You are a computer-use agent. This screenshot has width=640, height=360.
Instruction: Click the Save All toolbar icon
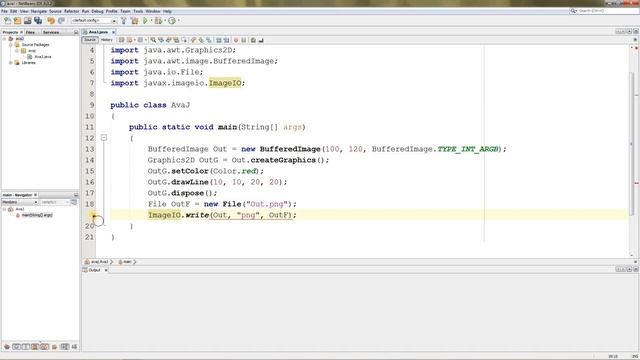pyautogui.click(x=38, y=20)
